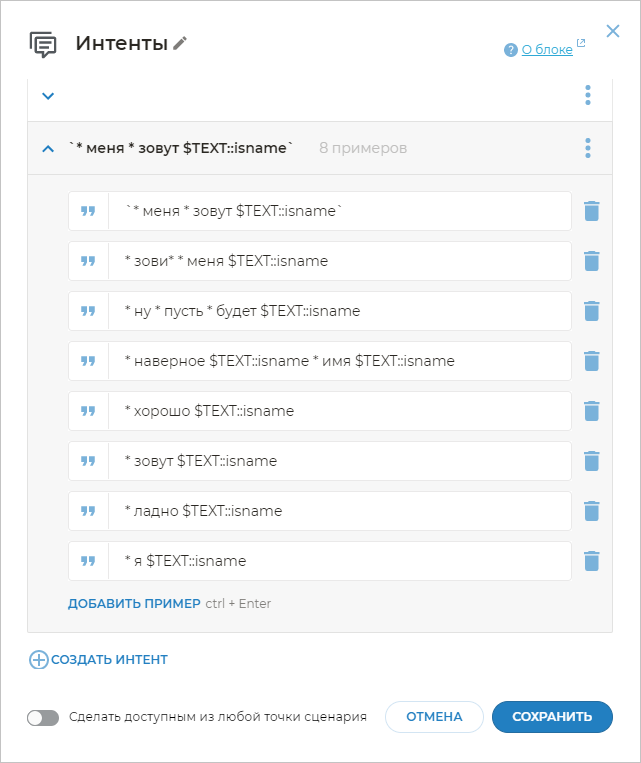The height and width of the screenshot is (763, 641).
Task: Remove the '* я $TEXT::isname' example
Action: (x=591, y=561)
